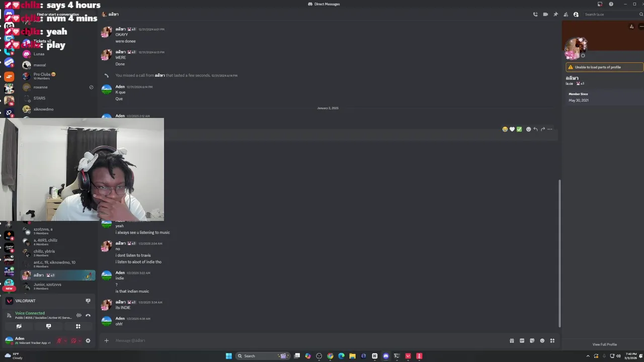
Task: Start a video call from the header
Action: coord(545,15)
